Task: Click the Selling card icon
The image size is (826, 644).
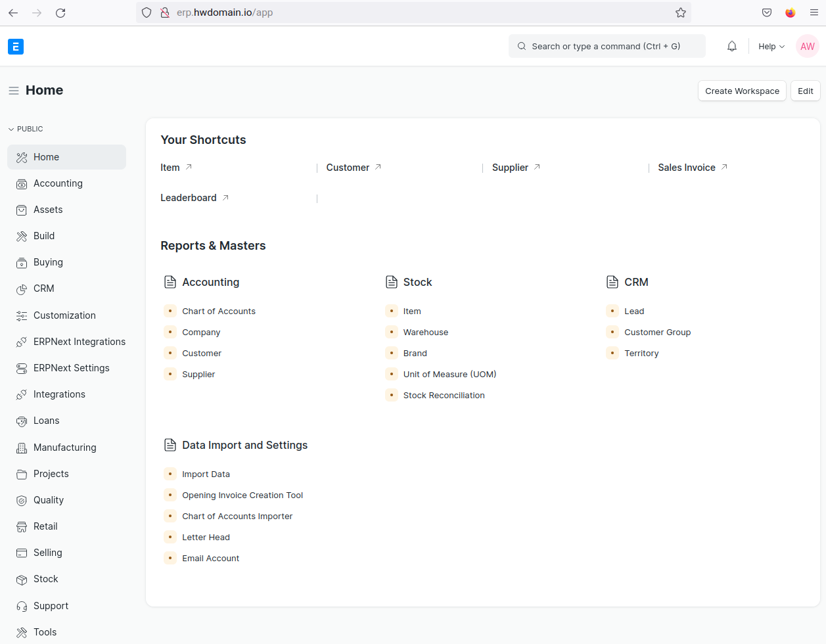Action: 22,553
